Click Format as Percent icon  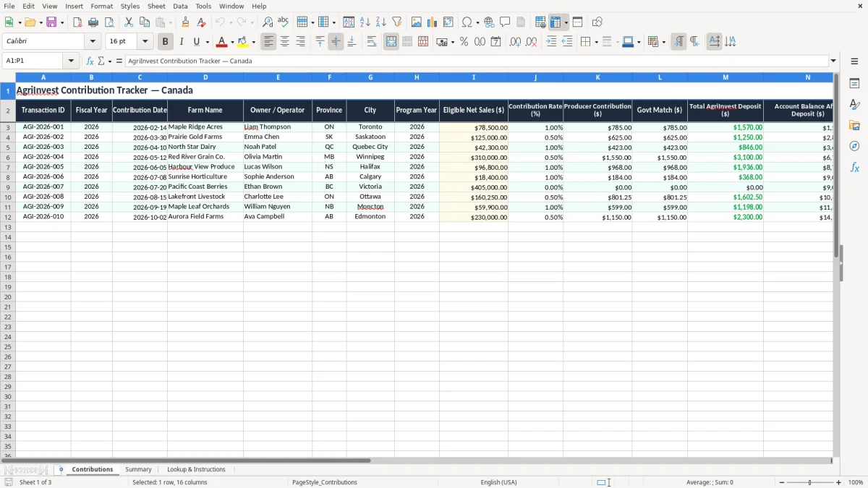pyautogui.click(x=464, y=42)
